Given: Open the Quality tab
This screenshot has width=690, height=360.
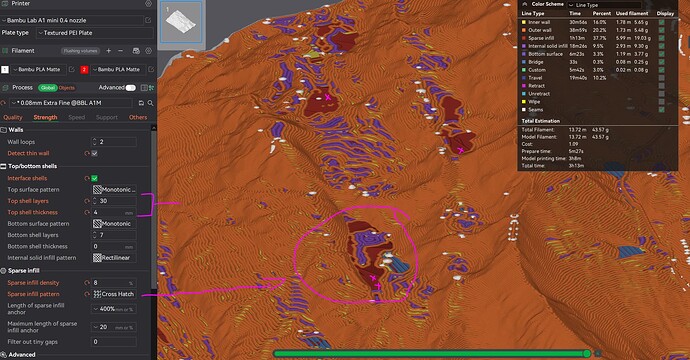Looking at the screenshot, I should [x=13, y=118].
